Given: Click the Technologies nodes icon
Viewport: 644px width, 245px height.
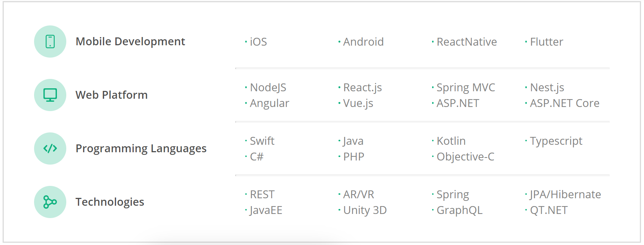Looking at the screenshot, I should [x=50, y=202].
